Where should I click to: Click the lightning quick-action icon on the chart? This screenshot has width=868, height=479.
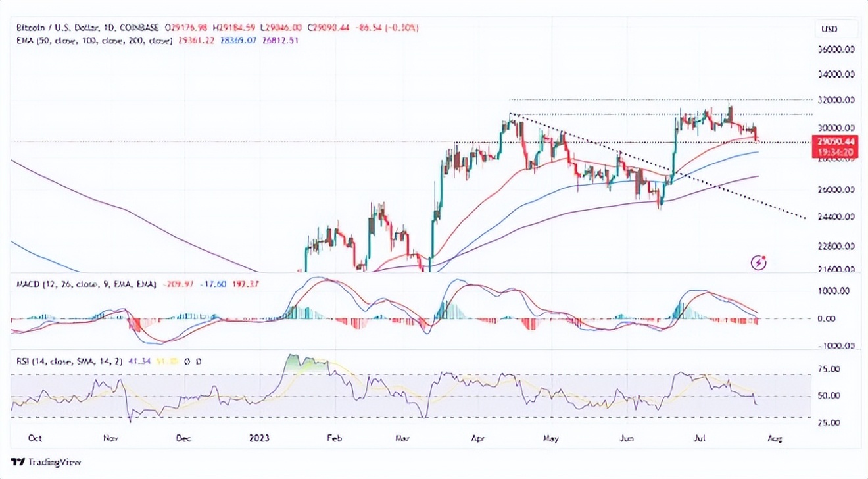(759, 262)
